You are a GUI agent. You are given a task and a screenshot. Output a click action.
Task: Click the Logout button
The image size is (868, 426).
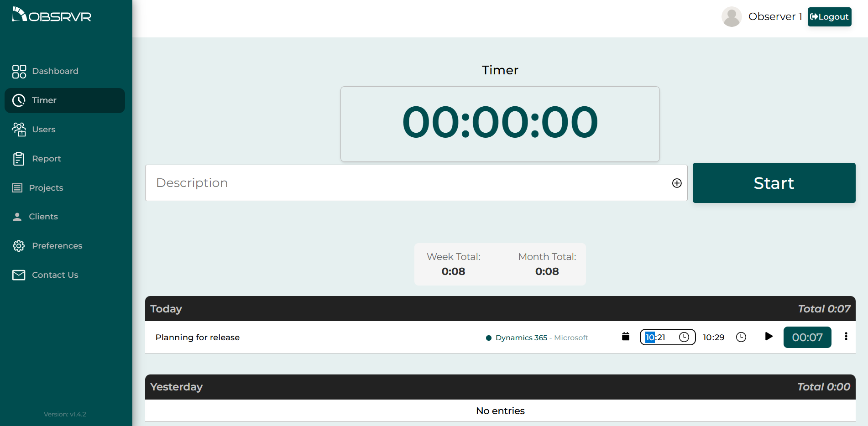[829, 17]
